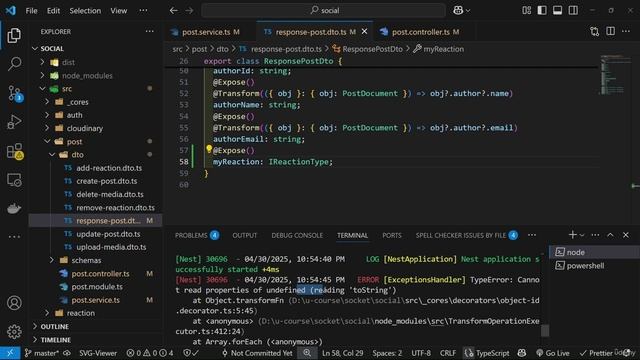Open the View menu
Image resolution: width=640 pixels, height=360 pixels.
point(119,11)
